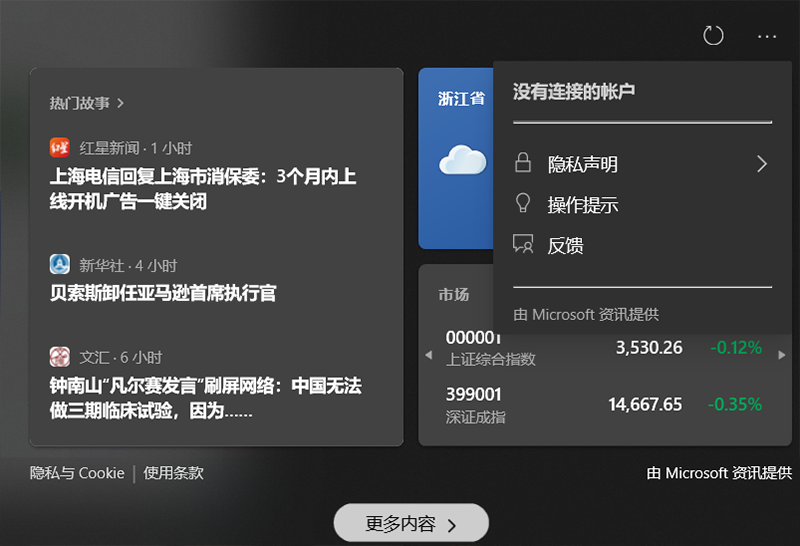
Task: Click the lock icon beside 隐私声明
Action: click(522, 163)
